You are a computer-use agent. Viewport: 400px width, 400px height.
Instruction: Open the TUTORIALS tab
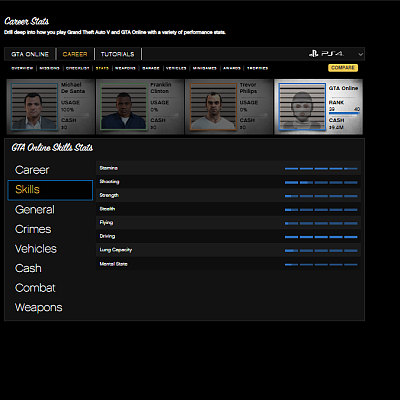pos(118,54)
